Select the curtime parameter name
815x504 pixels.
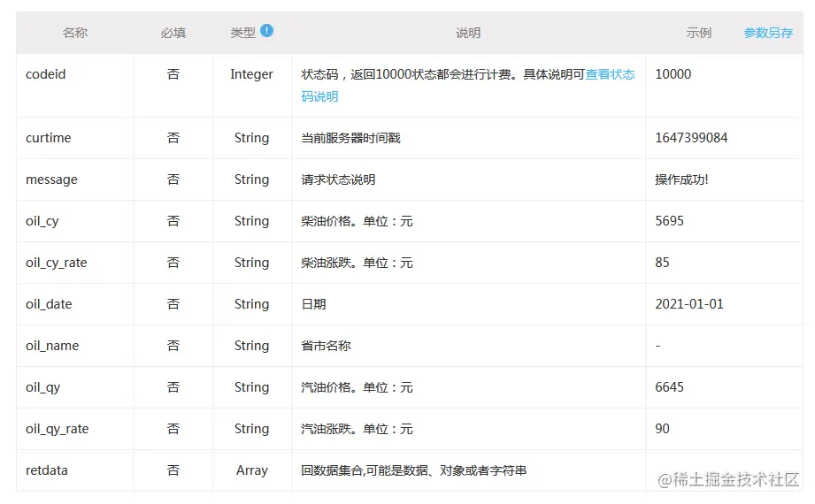point(49,138)
